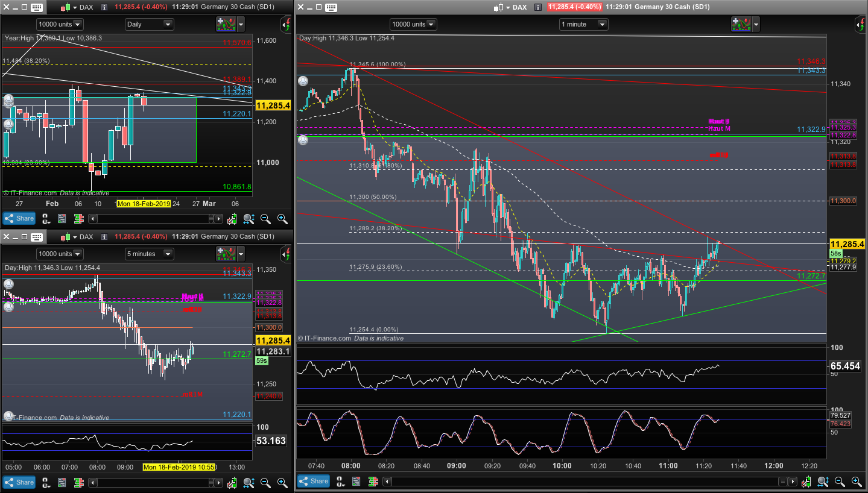The height and width of the screenshot is (493, 868).
Task: Add indicator via icon in 1-minute chart toolbar
Action: pyautogui.click(x=741, y=24)
